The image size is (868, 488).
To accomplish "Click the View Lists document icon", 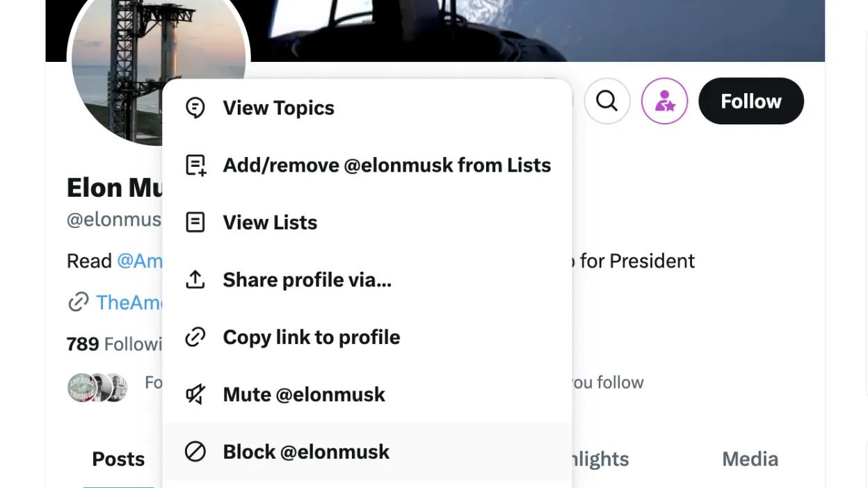I will coord(195,222).
